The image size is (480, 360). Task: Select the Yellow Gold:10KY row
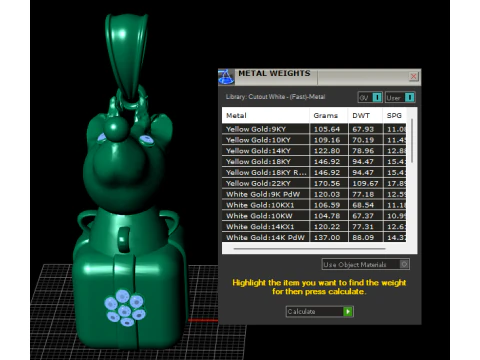pos(314,140)
